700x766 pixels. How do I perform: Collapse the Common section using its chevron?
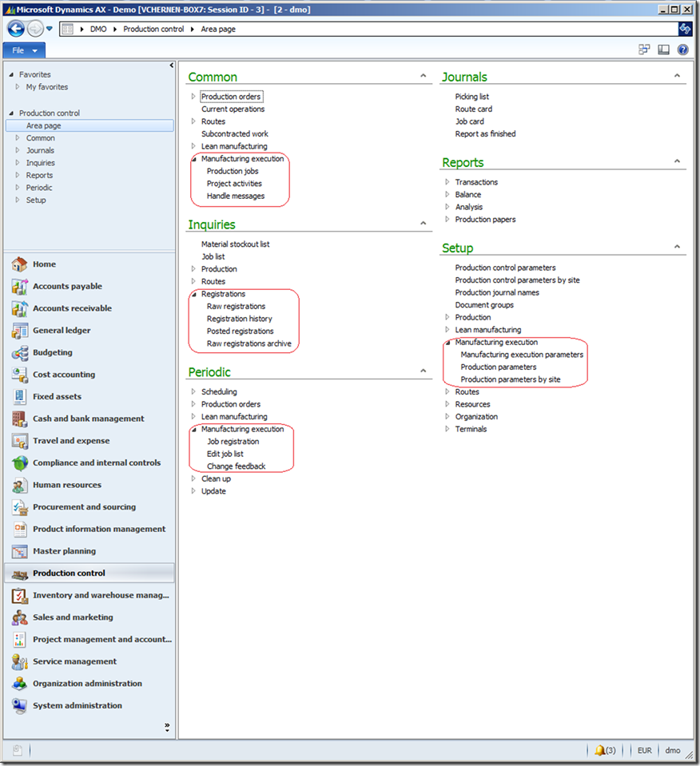(424, 77)
